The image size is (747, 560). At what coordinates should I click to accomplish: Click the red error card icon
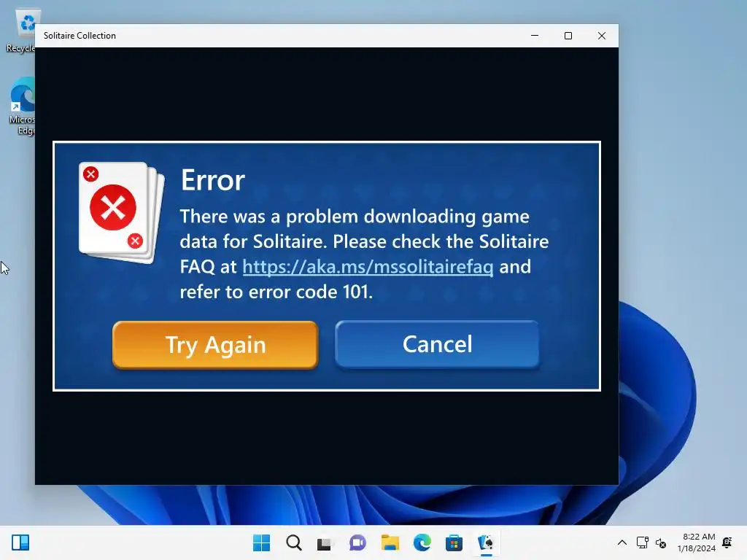122,212
